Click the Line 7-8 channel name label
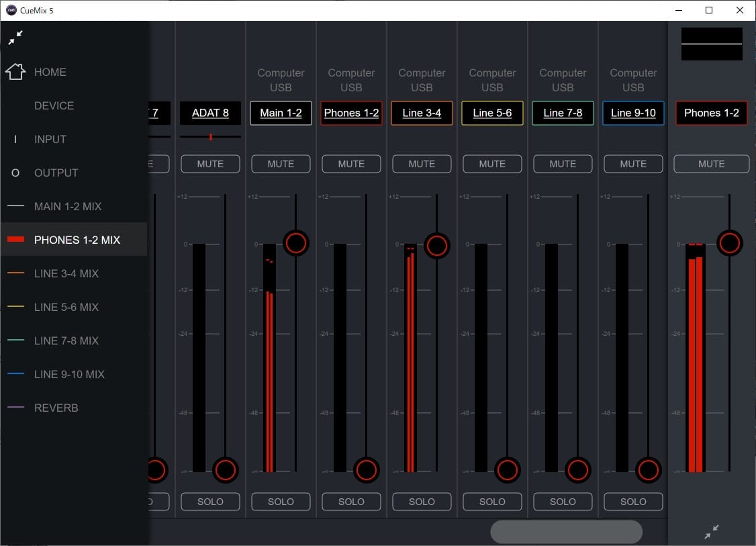756x546 pixels. coord(563,113)
